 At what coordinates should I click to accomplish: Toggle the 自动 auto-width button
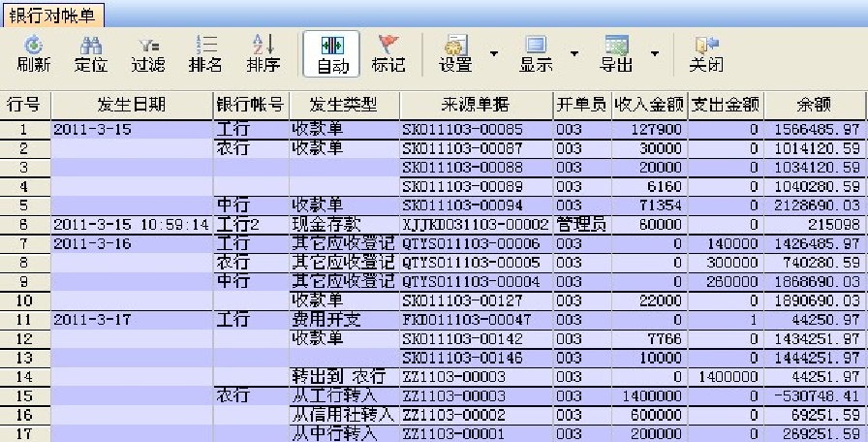point(331,53)
